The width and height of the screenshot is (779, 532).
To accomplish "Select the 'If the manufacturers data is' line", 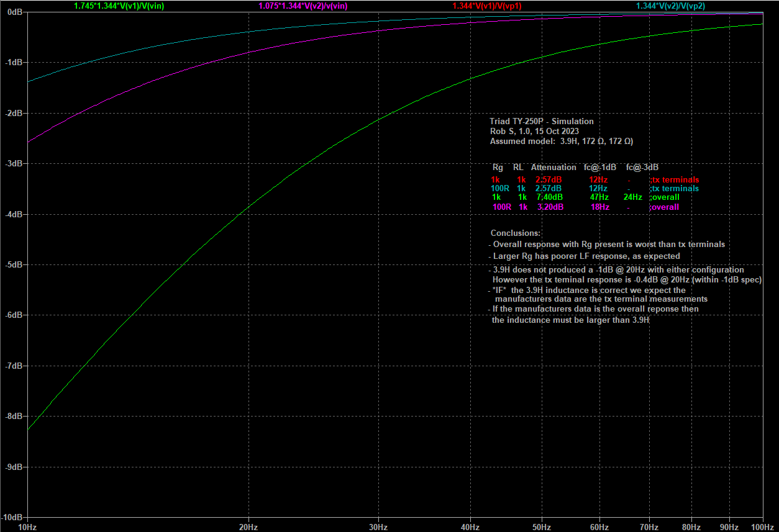I will [593, 309].
